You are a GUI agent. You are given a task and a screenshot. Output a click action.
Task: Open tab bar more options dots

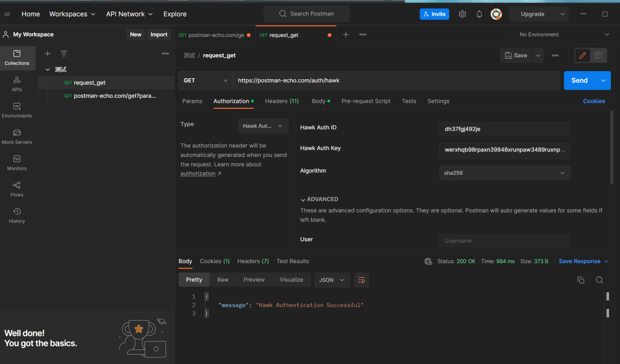tap(363, 35)
